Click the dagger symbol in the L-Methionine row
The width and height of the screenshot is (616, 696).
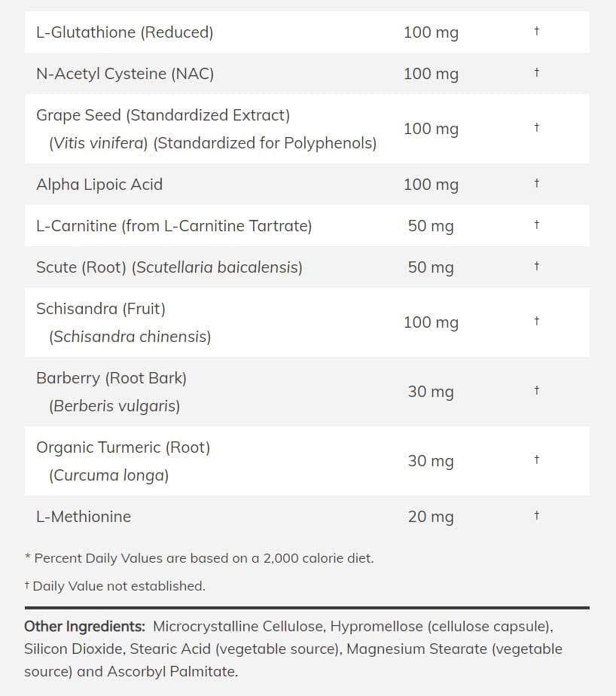pos(537,515)
